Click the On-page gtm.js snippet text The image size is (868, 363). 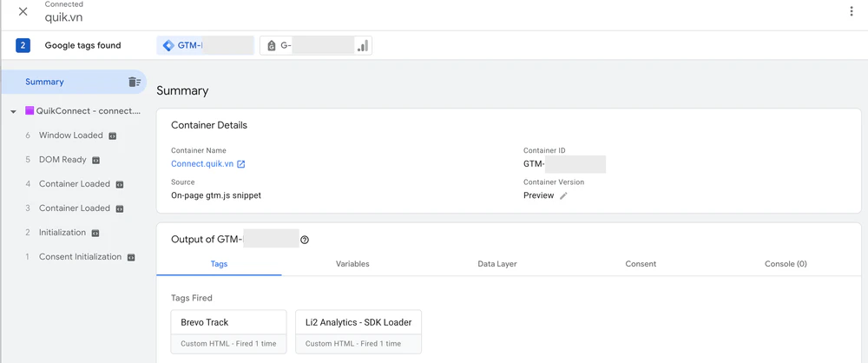pos(216,195)
